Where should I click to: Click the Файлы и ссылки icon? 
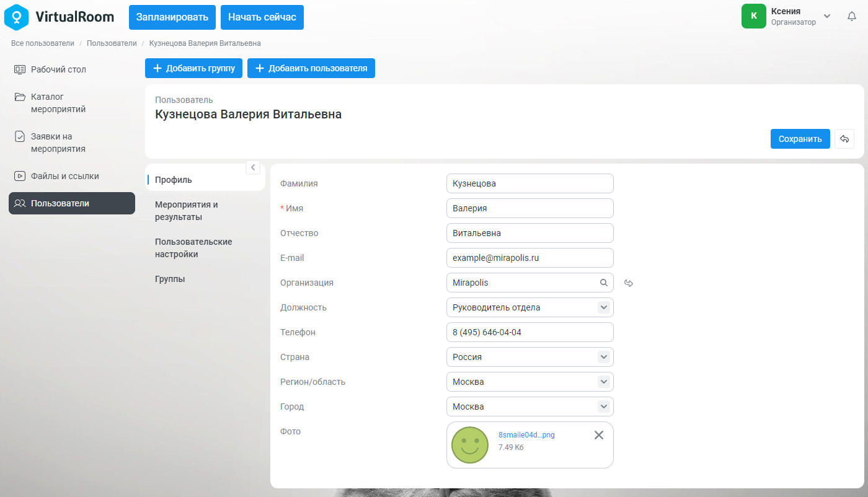[x=20, y=176]
